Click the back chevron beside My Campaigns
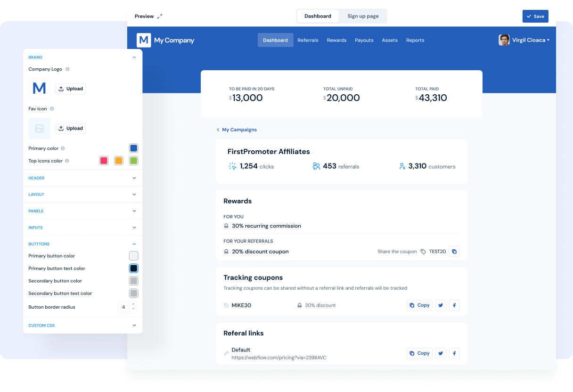The image size is (573, 392). 218,130
